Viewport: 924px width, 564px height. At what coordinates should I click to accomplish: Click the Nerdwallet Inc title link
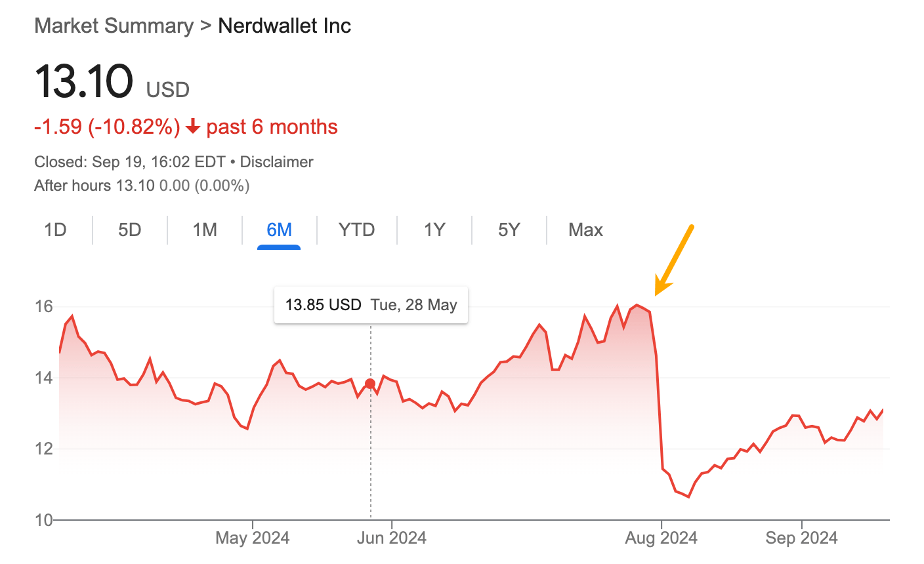click(x=284, y=26)
